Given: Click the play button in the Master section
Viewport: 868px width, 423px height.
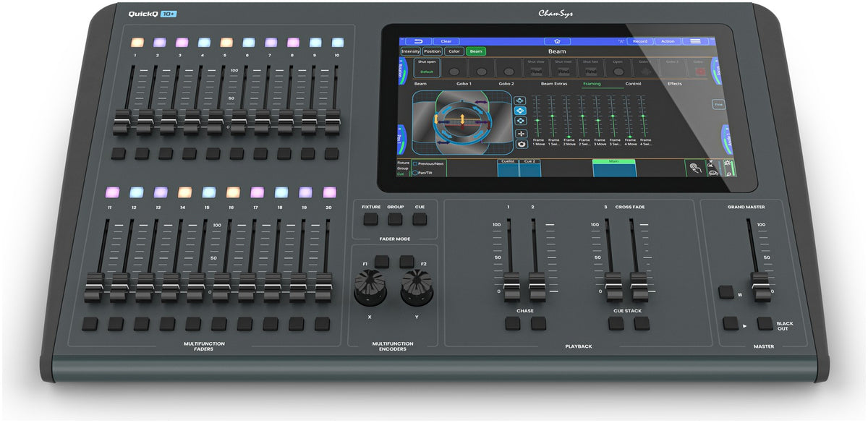Looking at the screenshot, I should pyautogui.click(x=731, y=323).
